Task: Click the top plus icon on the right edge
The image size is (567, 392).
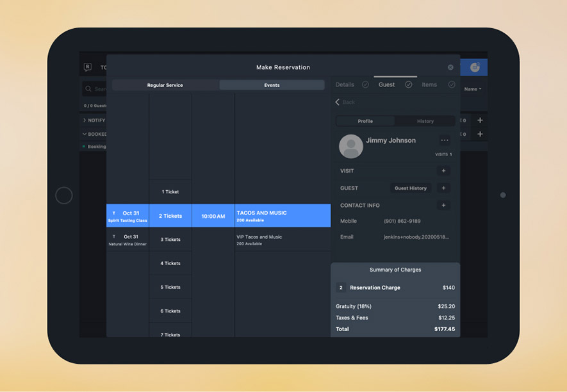Action: [x=481, y=120]
